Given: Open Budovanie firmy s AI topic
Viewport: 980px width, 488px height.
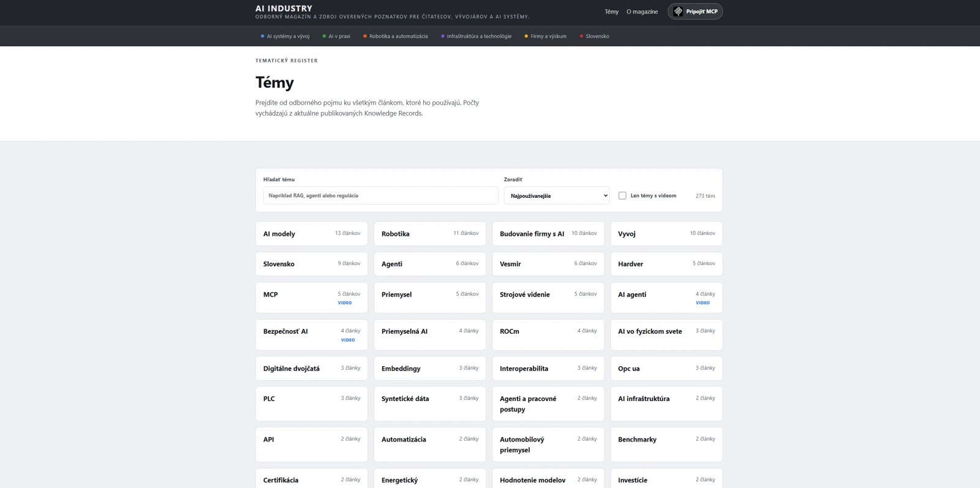Looking at the screenshot, I should 548,234.
